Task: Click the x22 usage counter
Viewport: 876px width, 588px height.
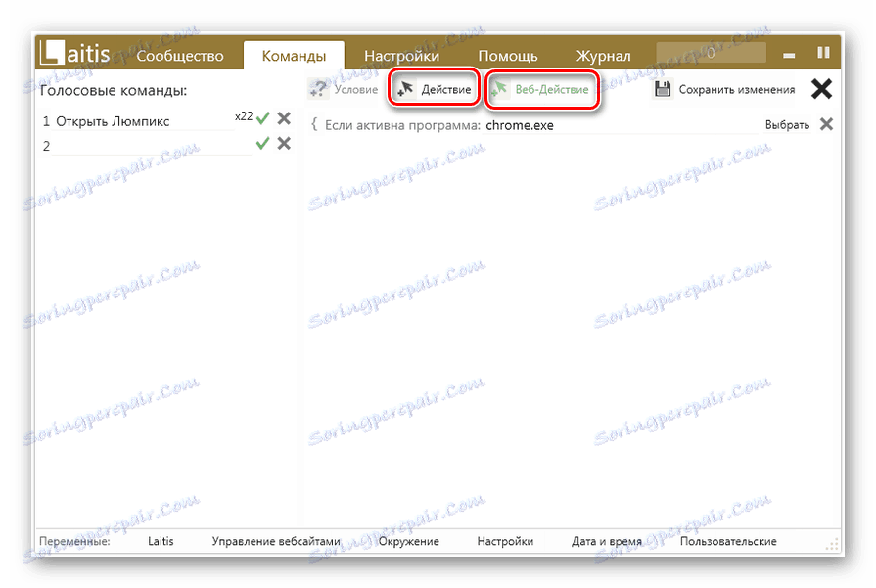Action: click(244, 116)
